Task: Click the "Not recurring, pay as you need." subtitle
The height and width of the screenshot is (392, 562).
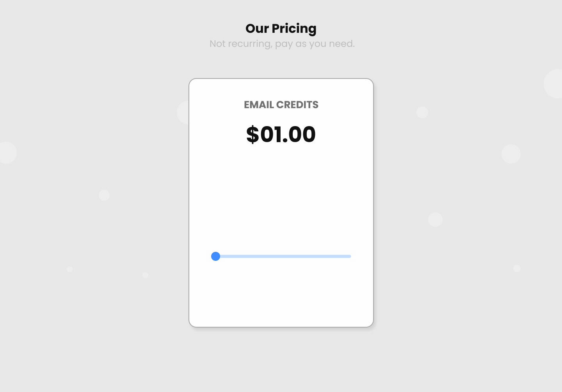Action: [282, 44]
